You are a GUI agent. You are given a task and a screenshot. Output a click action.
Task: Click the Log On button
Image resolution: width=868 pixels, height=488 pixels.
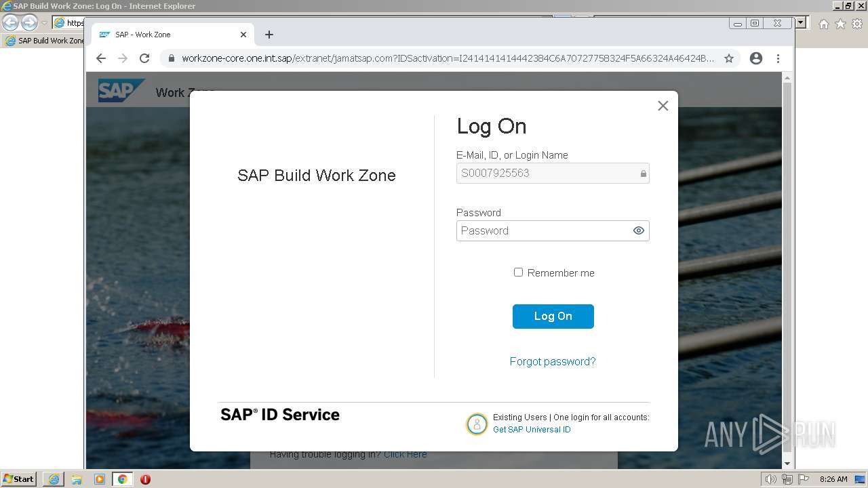553,317
